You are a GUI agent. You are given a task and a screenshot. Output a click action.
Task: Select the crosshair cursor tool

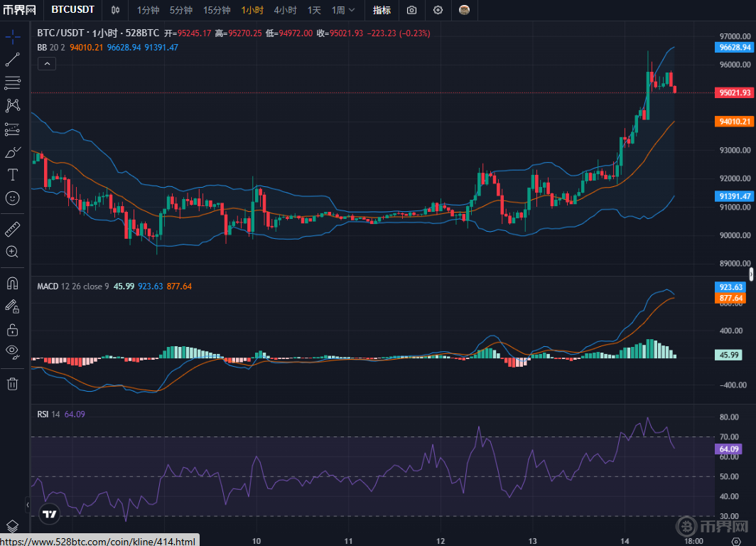point(12,37)
